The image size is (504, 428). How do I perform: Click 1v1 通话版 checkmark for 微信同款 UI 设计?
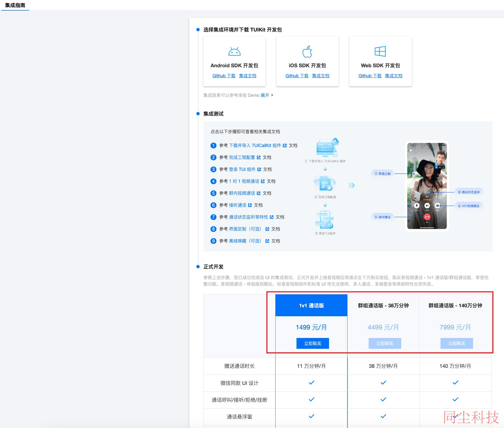point(311,383)
